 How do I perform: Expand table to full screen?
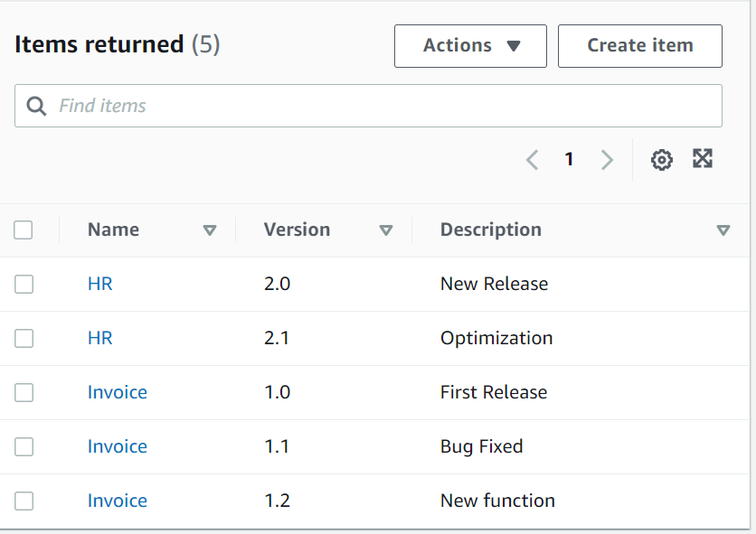click(703, 159)
